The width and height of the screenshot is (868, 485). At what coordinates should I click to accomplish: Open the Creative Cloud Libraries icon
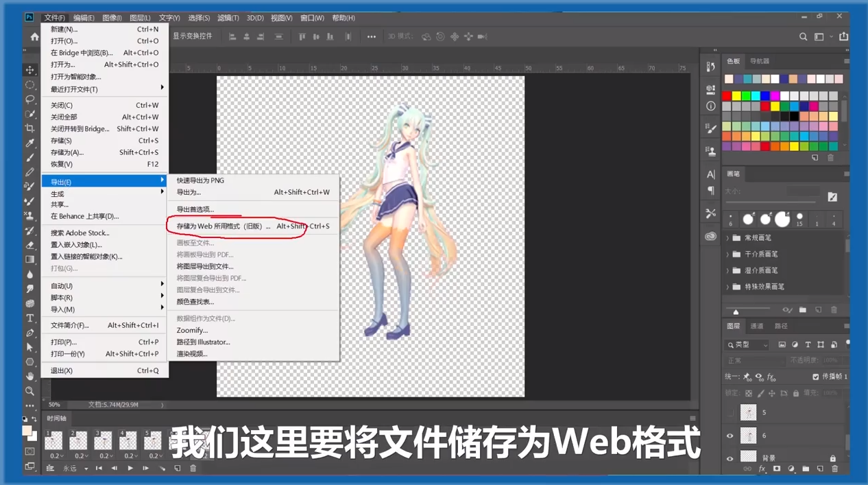711,237
